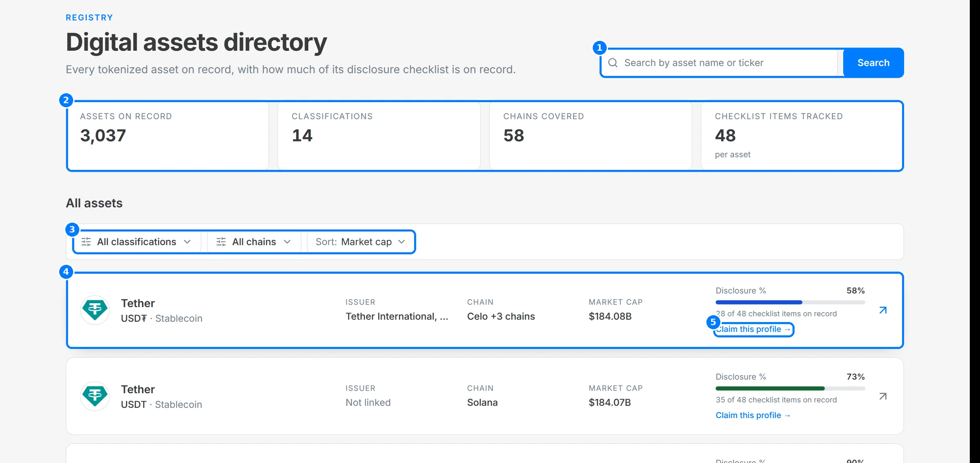Click the '$184.07B' market cap value
The width and height of the screenshot is (980, 463).
tap(610, 403)
